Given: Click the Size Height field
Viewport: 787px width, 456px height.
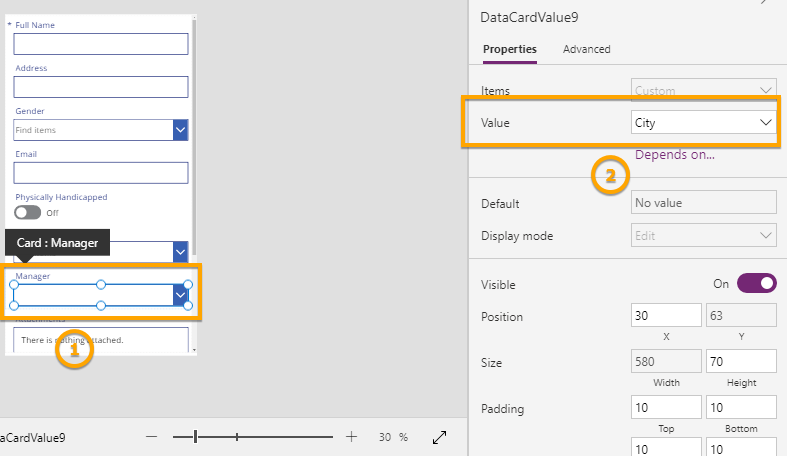Looking at the screenshot, I should 741,361.
